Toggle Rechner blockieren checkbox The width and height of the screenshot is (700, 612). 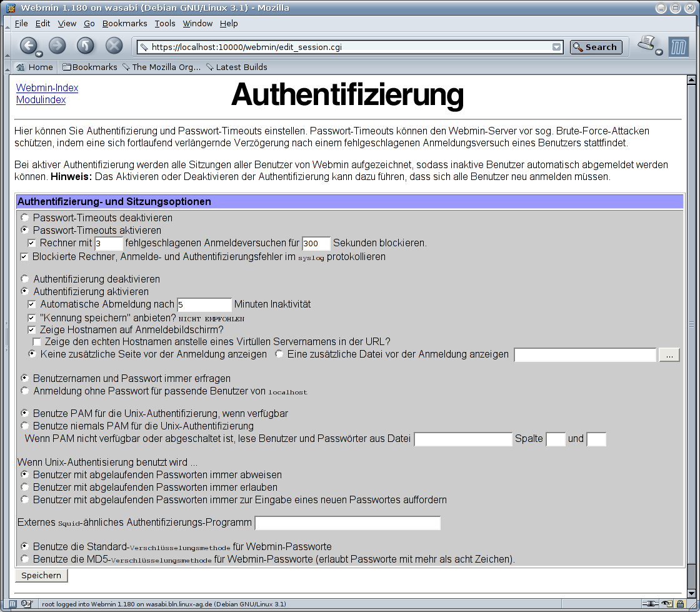click(x=32, y=243)
